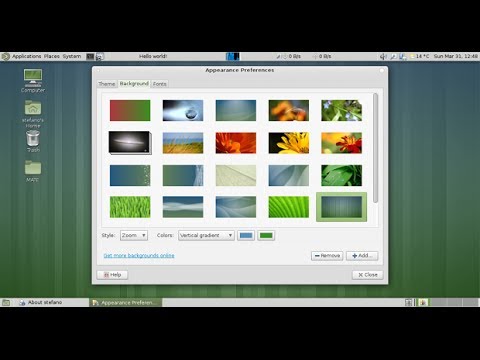Launch the terminal from top panel
The height and width of the screenshot is (360, 480).
tap(90, 56)
